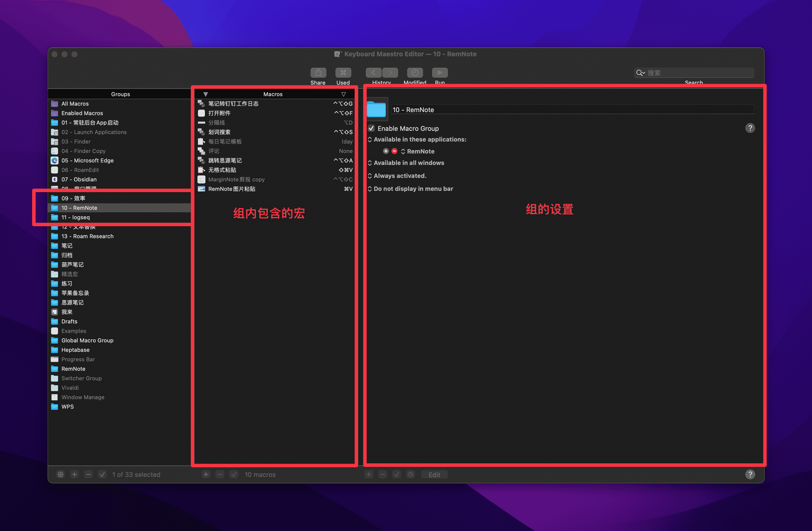Open groups gear settings icon at bottom
Image resolution: width=812 pixels, height=531 pixels.
pos(61,474)
